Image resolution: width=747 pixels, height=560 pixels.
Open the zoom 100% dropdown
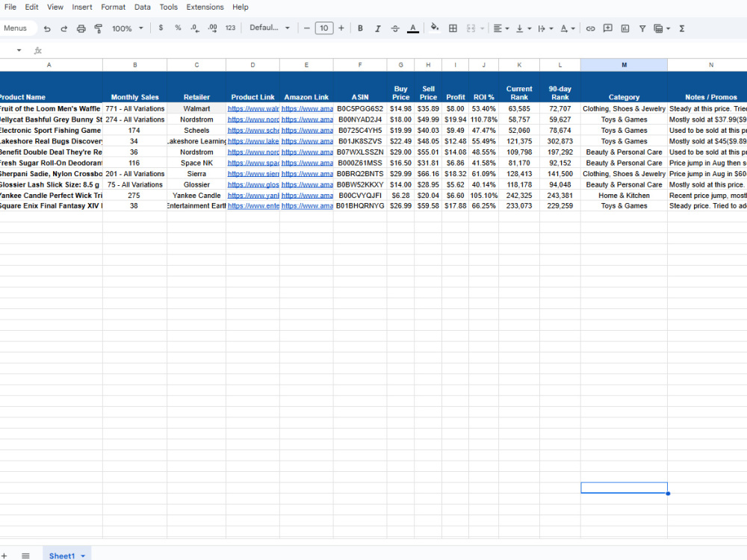point(127,28)
